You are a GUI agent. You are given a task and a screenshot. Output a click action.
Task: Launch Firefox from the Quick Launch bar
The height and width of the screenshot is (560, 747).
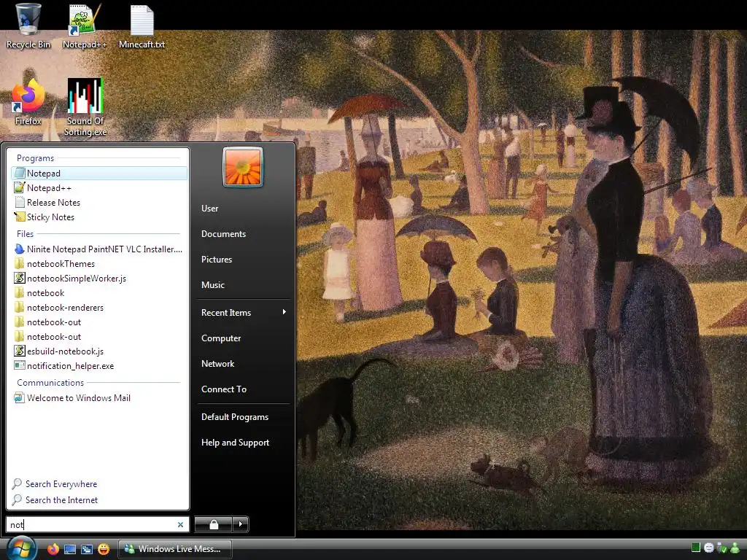(x=53, y=549)
